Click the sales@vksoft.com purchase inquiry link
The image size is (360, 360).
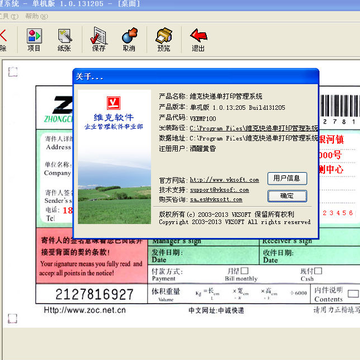(216, 200)
